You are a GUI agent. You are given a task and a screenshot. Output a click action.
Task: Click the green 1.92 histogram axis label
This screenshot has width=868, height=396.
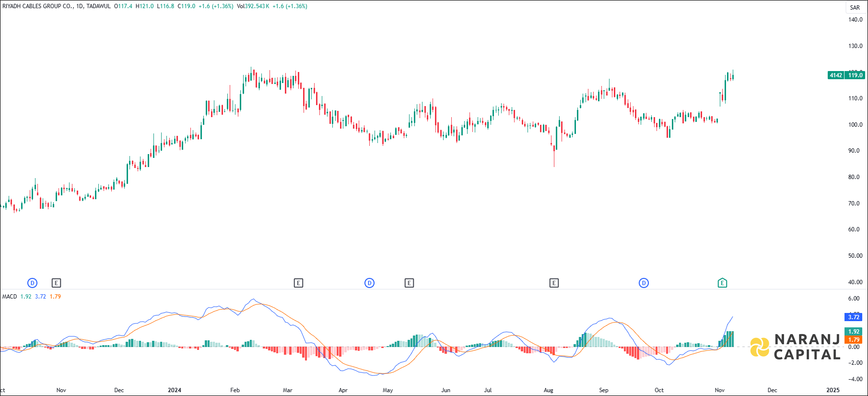854,332
